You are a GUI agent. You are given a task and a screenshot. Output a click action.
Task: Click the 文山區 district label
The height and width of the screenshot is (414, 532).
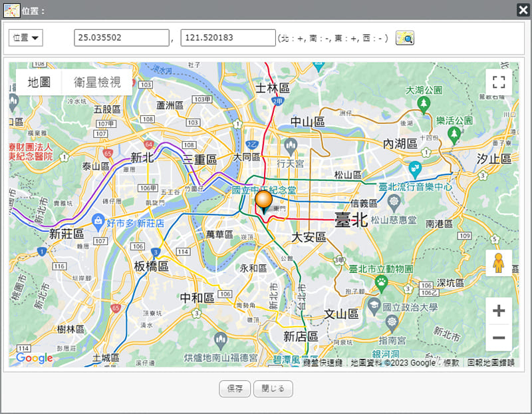click(x=341, y=314)
